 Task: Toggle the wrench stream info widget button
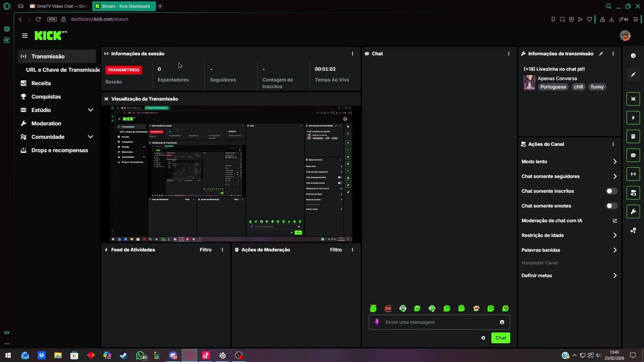tap(633, 212)
